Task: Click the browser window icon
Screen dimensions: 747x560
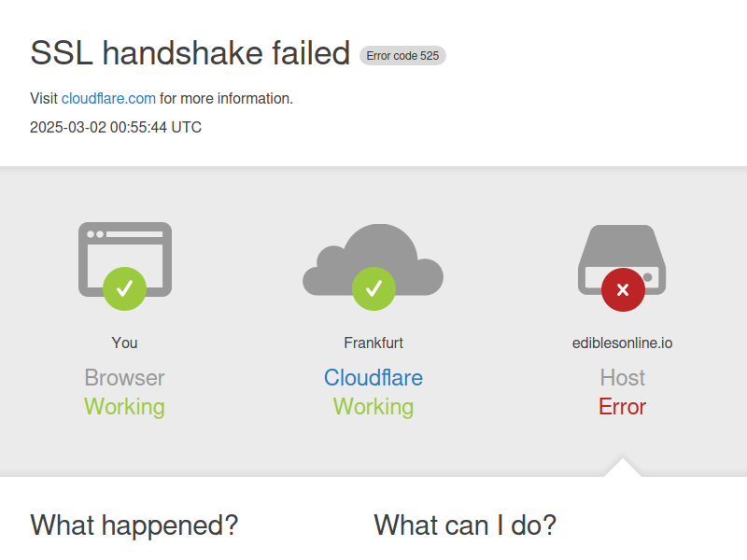Action: click(125, 259)
